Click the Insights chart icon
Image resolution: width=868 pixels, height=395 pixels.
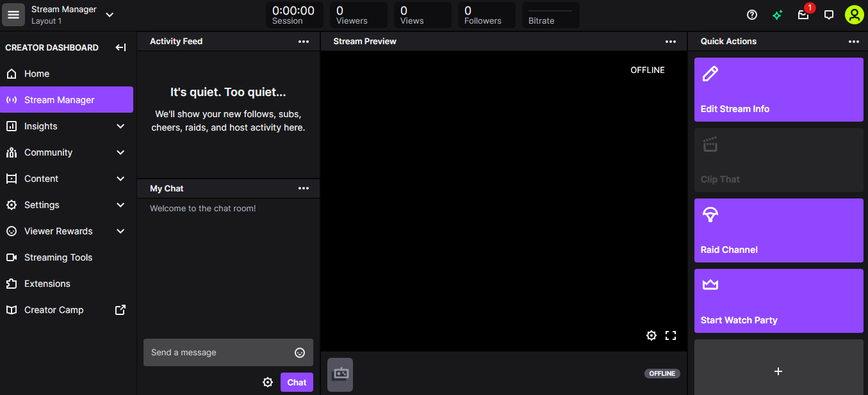click(x=12, y=126)
